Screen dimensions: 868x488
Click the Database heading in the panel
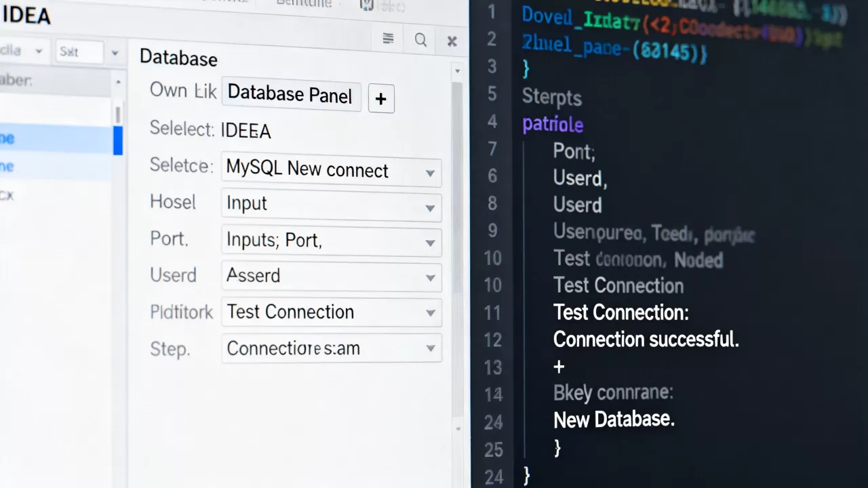178,58
